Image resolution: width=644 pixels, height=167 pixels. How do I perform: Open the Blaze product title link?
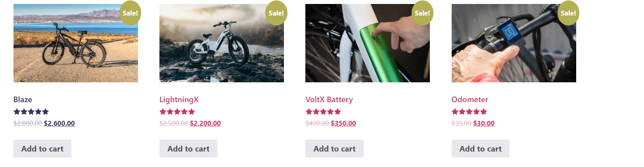(23, 99)
